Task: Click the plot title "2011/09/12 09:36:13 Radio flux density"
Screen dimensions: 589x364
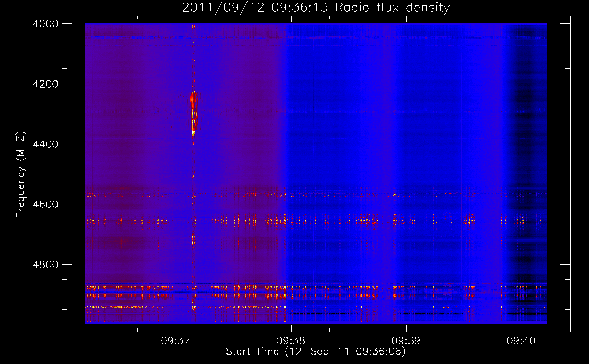Action: (x=316, y=7)
